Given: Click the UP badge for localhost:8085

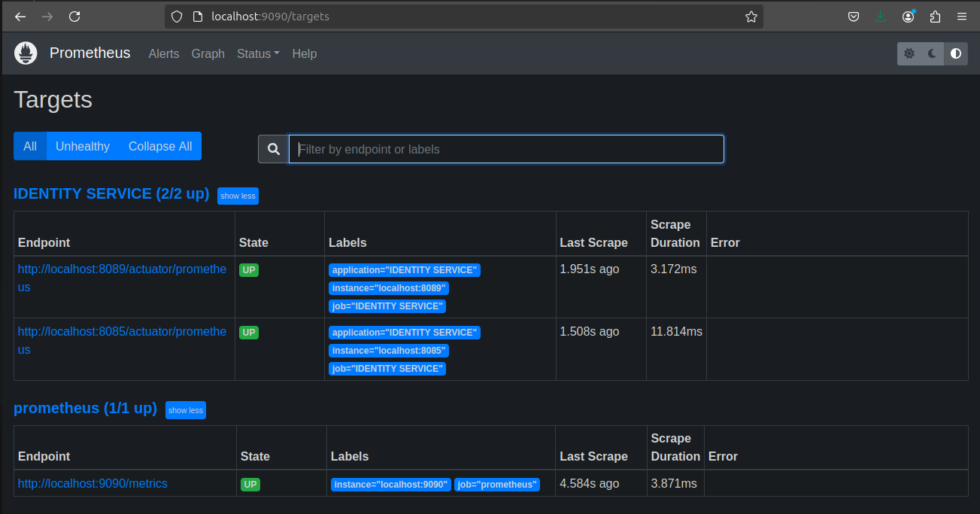Looking at the screenshot, I should [x=249, y=333].
